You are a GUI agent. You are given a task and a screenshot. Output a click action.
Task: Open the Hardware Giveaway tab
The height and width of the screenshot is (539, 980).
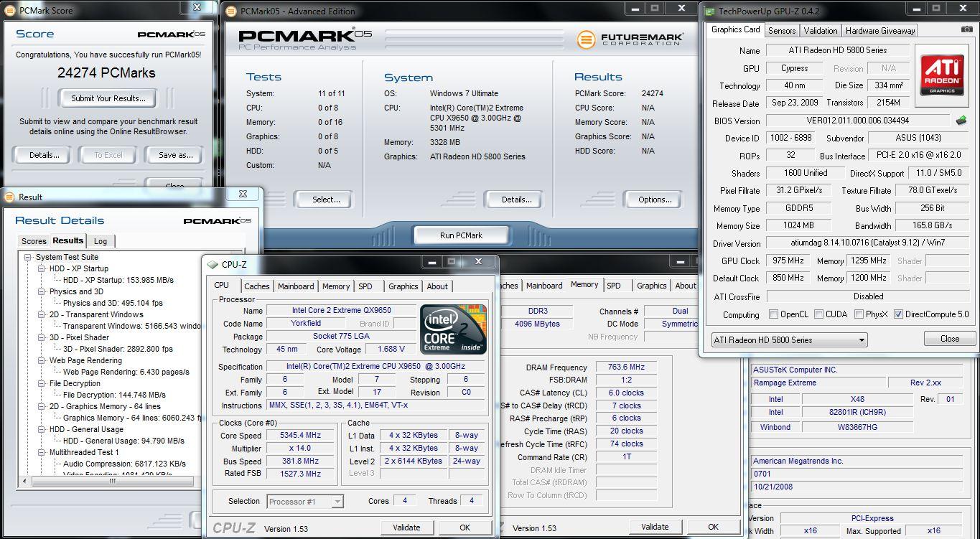tap(879, 30)
